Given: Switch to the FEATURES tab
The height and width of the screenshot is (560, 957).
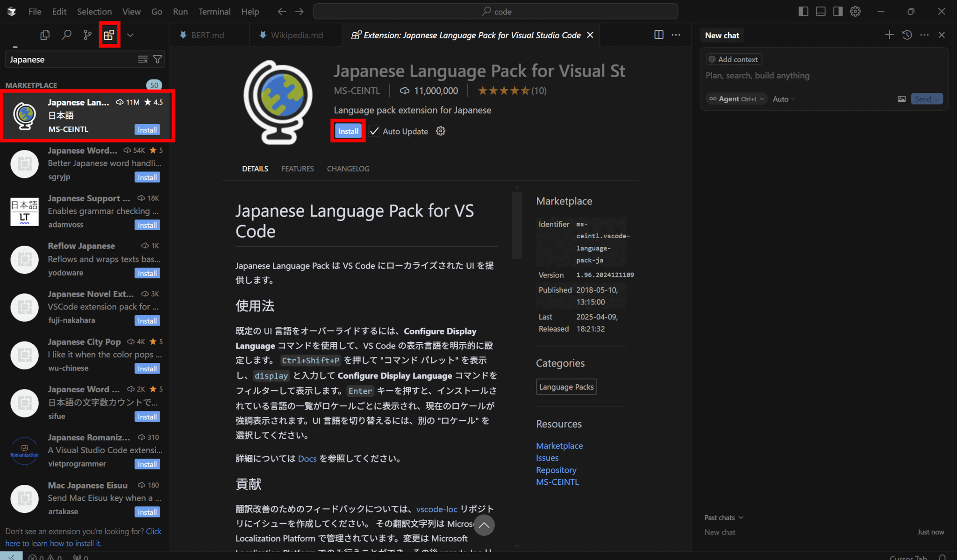Looking at the screenshot, I should (298, 169).
